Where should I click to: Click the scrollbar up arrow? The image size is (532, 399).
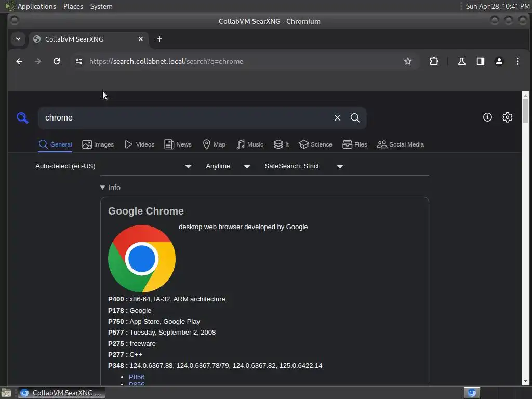[x=525, y=96]
